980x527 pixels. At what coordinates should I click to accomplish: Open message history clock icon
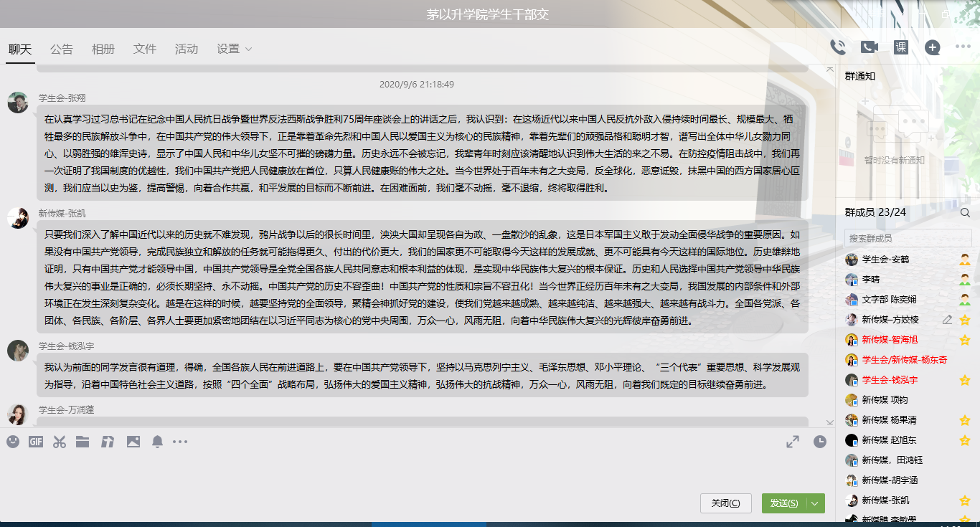pyautogui.click(x=819, y=442)
